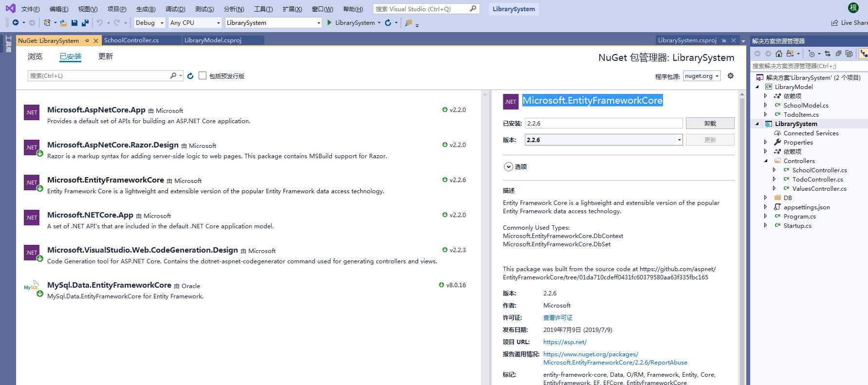Viewport: 868px width, 385px height.
Task: Click the search icon in Visual Studio search box
Action: pos(473,9)
